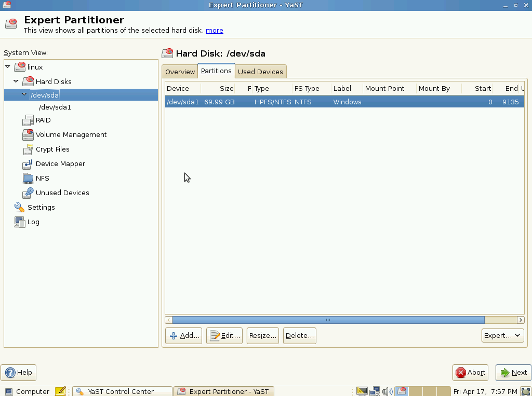Switch to the Used Devices tab
Screen dimensions: 532x396
tap(261, 72)
